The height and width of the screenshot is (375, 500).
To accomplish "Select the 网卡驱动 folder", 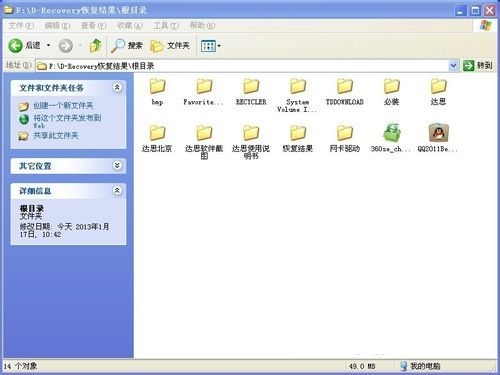I will (x=345, y=139).
